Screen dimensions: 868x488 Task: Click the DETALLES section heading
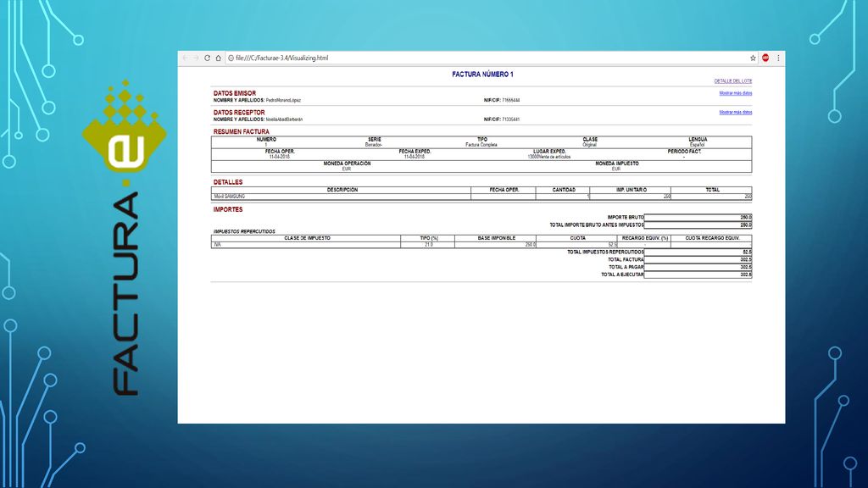coord(228,182)
